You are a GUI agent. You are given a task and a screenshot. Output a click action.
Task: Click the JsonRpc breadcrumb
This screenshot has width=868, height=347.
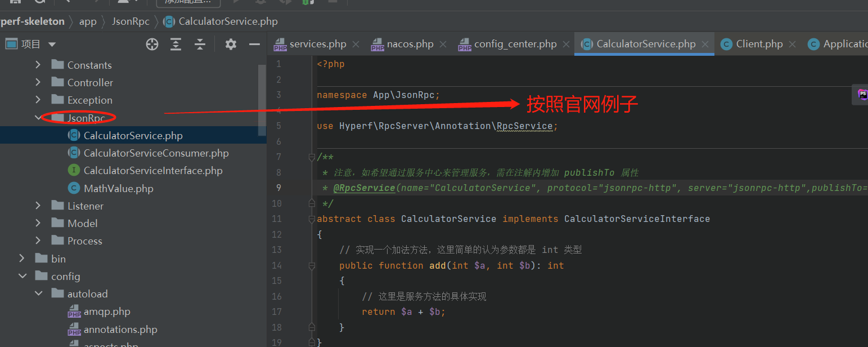pyautogui.click(x=131, y=21)
